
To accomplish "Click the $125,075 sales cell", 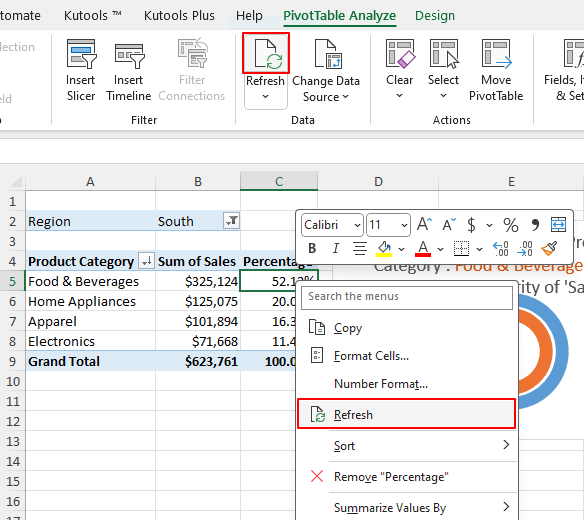I will coord(198,301).
